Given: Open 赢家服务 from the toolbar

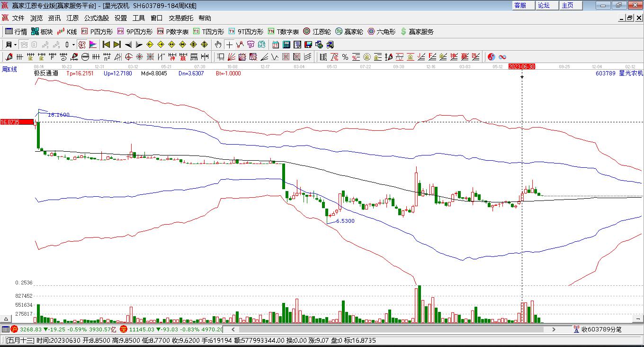Looking at the screenshot, I should [417, 32].
